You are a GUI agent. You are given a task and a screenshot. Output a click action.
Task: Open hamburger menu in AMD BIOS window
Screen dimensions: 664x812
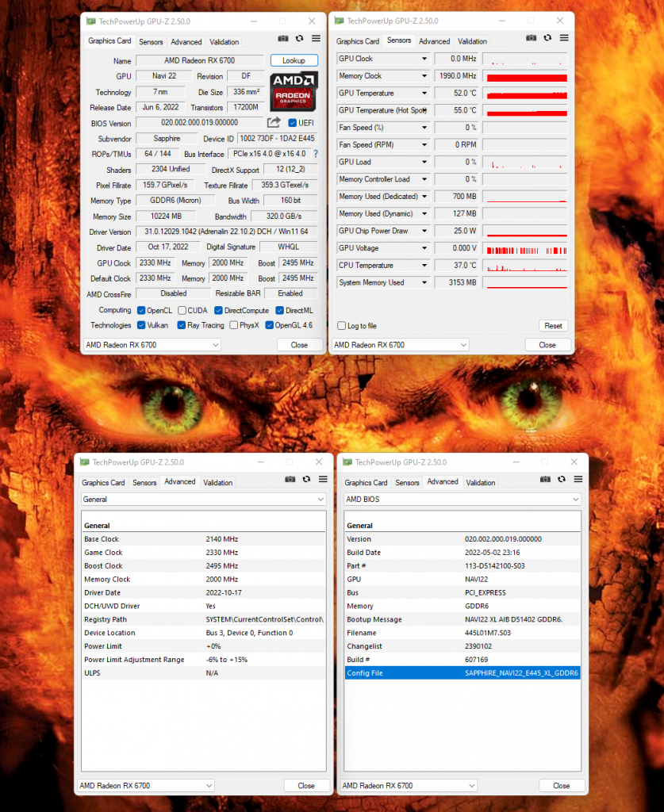point(578,479)
